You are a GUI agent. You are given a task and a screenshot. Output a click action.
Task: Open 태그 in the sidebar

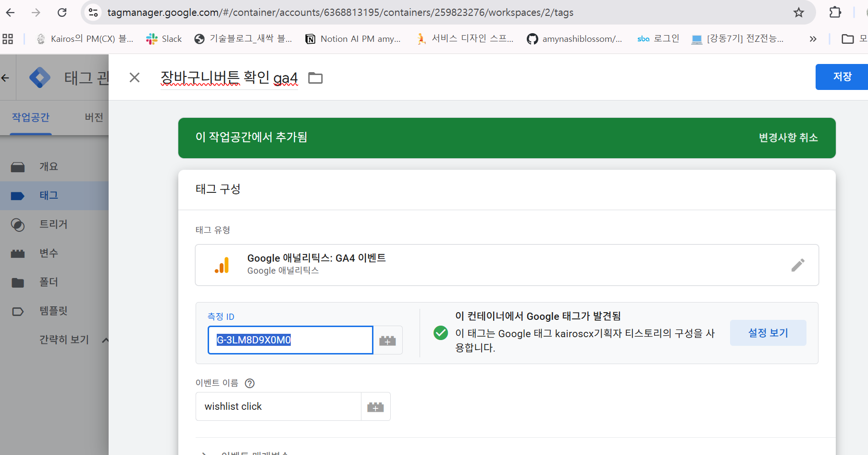click(54, 195)
